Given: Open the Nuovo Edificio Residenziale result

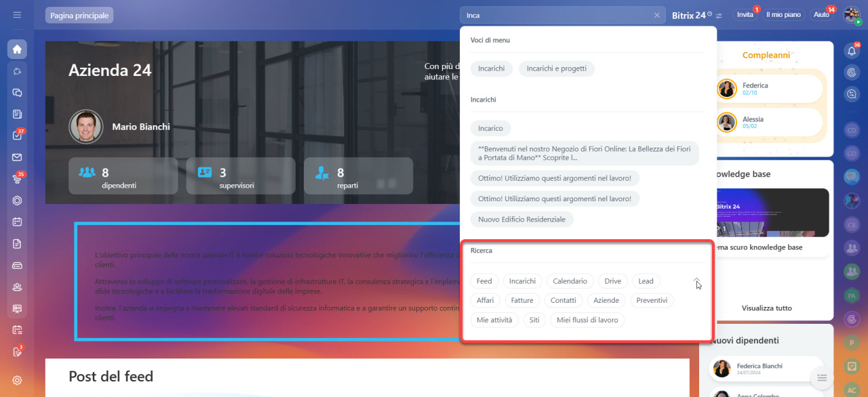Looking at the screenshot, I should pyautogui.click(x=521, y=220).
